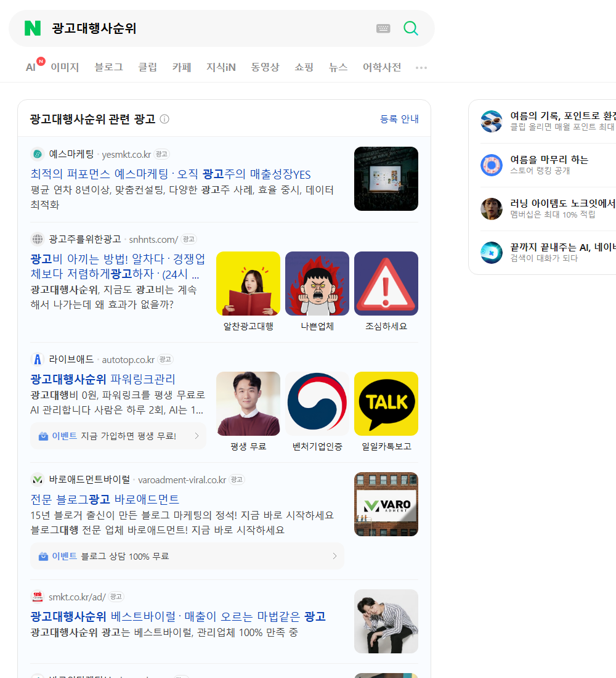Expand the 블로그 상담 100% 무료 event arrow
616x678 pixels.
tap(334, 556)
